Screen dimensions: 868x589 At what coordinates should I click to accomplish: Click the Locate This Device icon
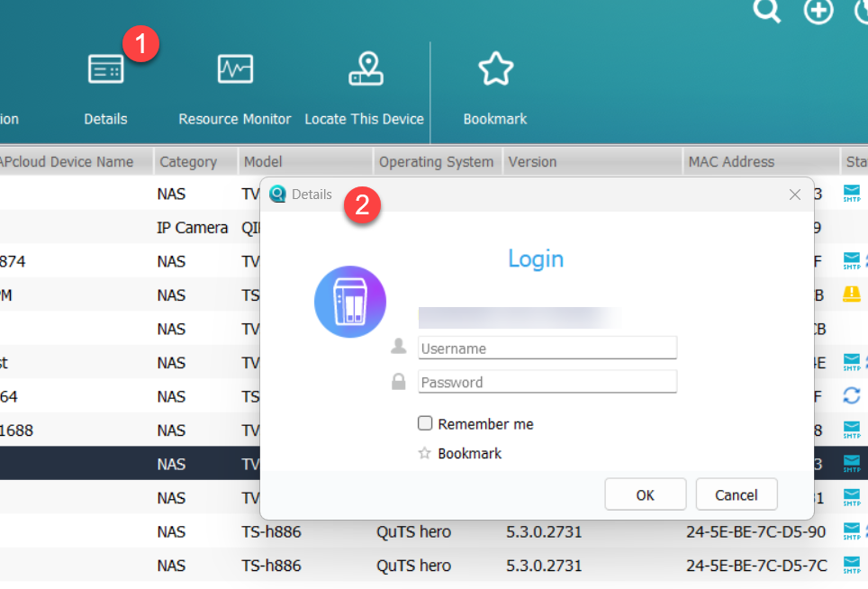[x=365, y=70]
